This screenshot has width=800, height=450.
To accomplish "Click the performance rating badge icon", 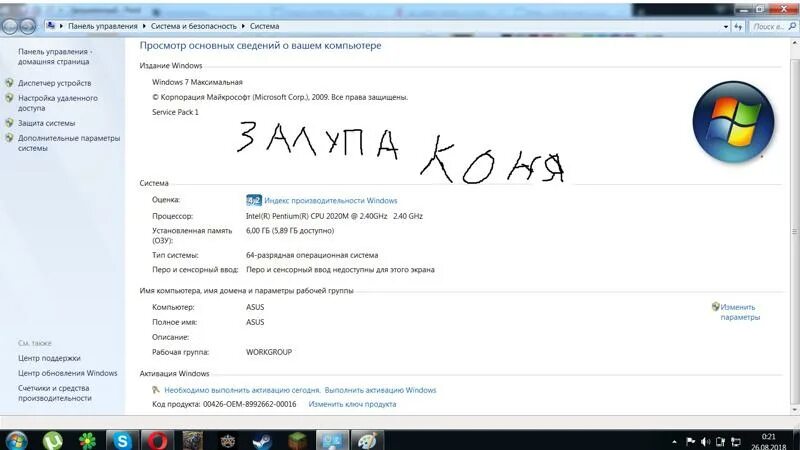I will [254, 200].
